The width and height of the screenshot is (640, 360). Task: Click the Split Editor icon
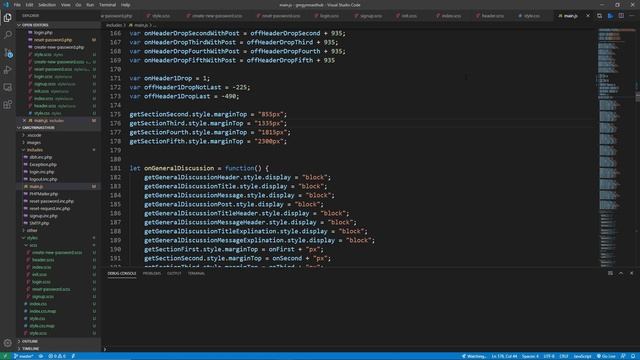click(x=621, y=16)
